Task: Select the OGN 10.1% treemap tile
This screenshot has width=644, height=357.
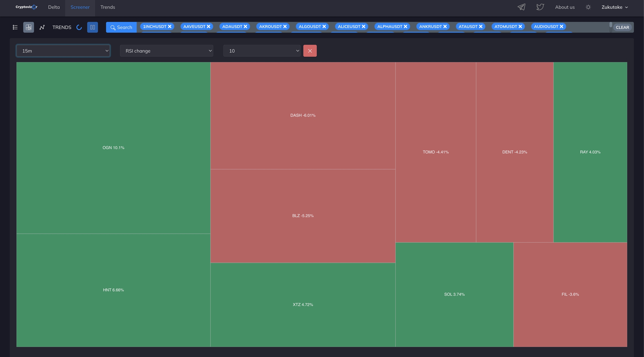Action: point(113,147)
